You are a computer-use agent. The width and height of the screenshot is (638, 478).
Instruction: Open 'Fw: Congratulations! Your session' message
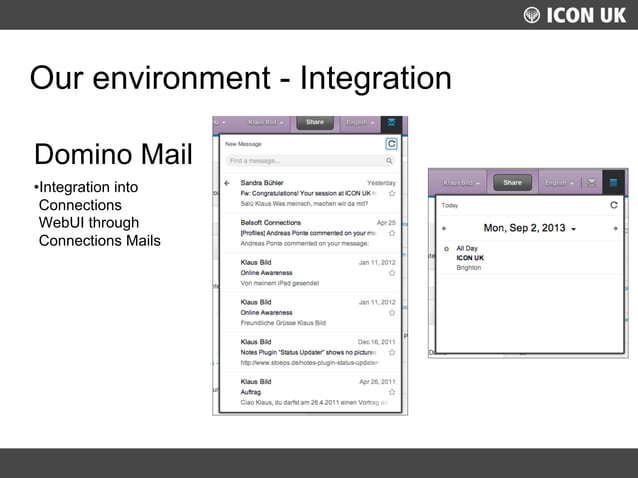point(310,193)
